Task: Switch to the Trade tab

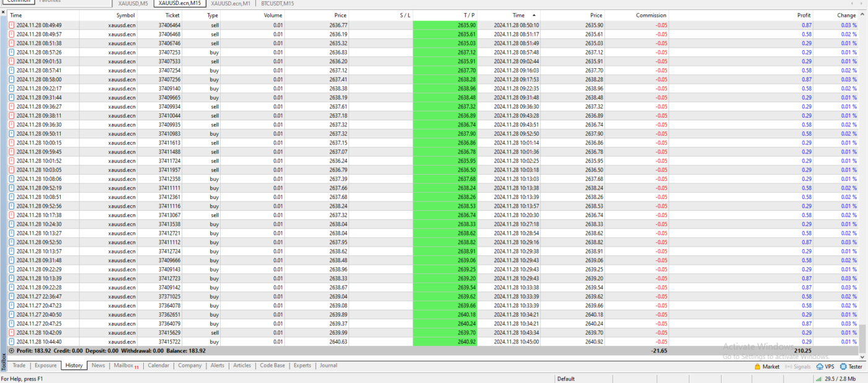Action: 19,366
